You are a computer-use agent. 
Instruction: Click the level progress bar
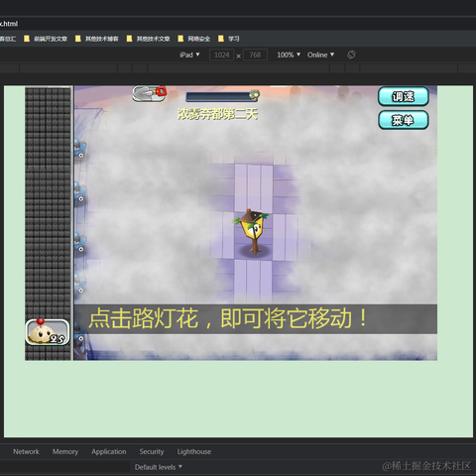click(x=222, y=96)
